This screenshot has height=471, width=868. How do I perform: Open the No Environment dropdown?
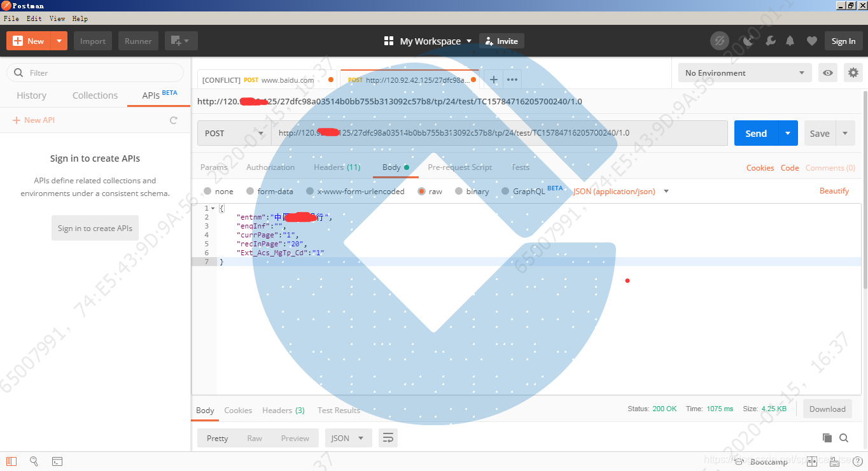coord(744,73)
